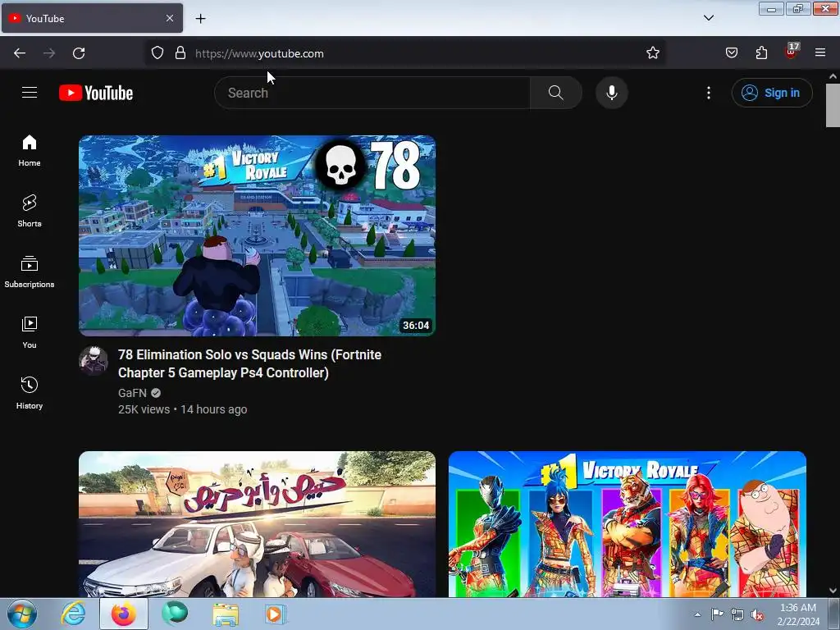Viewport: 840px width, 630px height.
Task: Open the Windows Start menu
Action: [22, 614]
